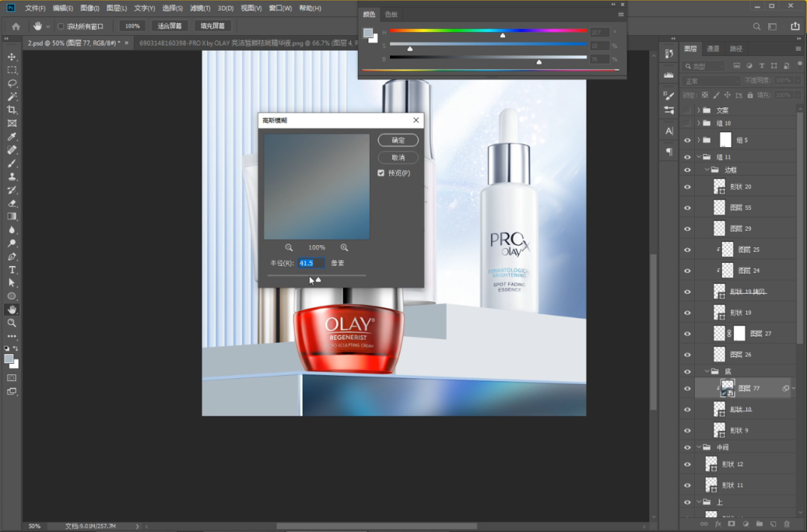Select the Lasso tool
Viewport: 807px width, 532px height.
[12, 84]
